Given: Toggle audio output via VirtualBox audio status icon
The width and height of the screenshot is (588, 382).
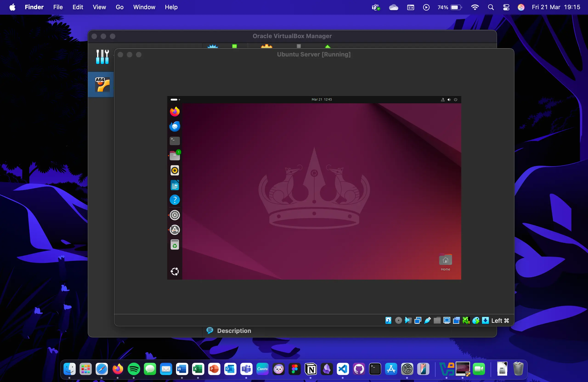Looking at the screenshot, I should click(408, 320).
